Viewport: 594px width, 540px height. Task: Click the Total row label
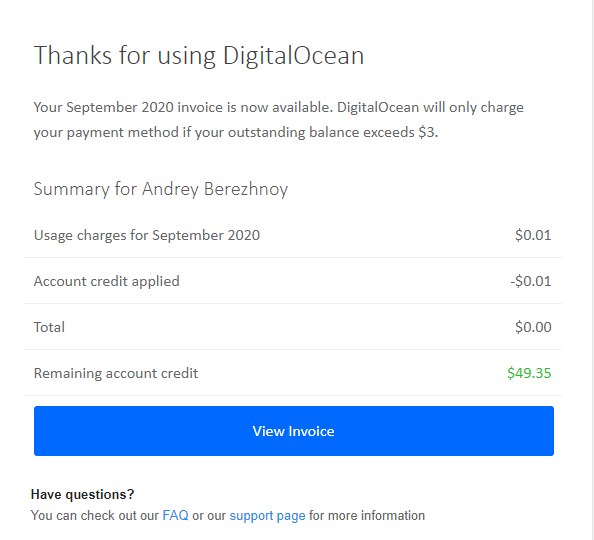coord(49,327)
